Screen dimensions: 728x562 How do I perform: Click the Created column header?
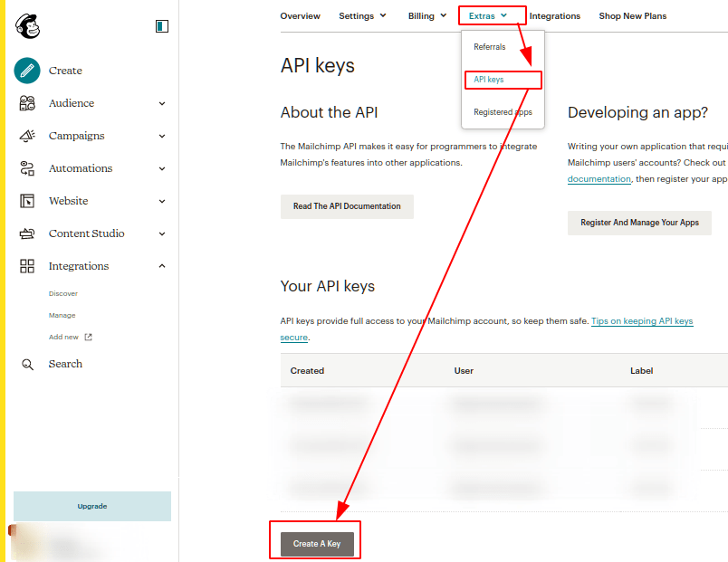tap(307, 371)
